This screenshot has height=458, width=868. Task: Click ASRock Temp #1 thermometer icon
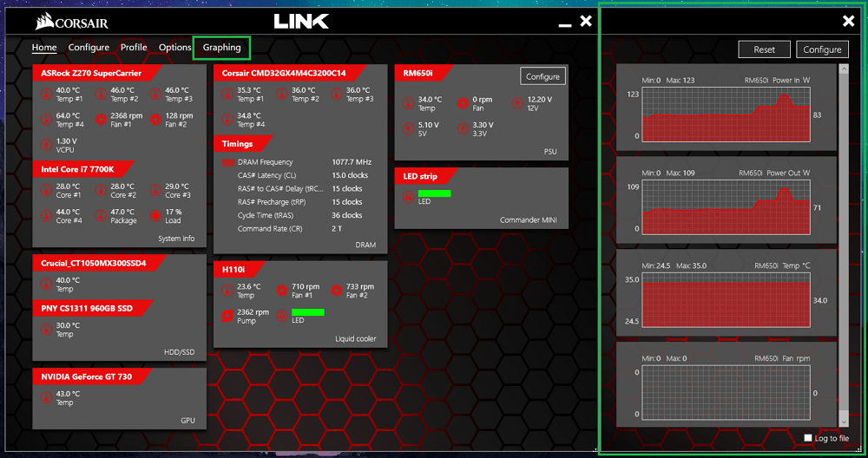pyautogui.click(x=47, y=94)
